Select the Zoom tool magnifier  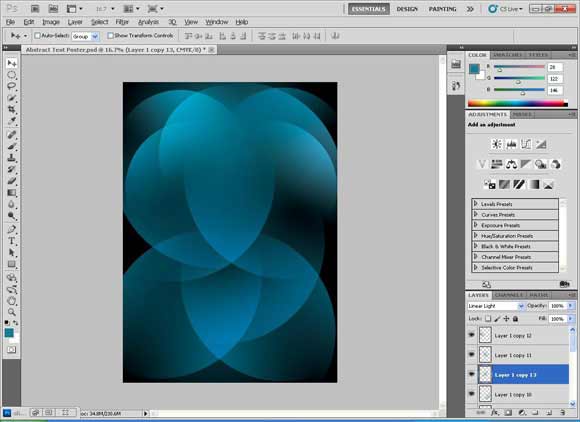click(11, 312)
